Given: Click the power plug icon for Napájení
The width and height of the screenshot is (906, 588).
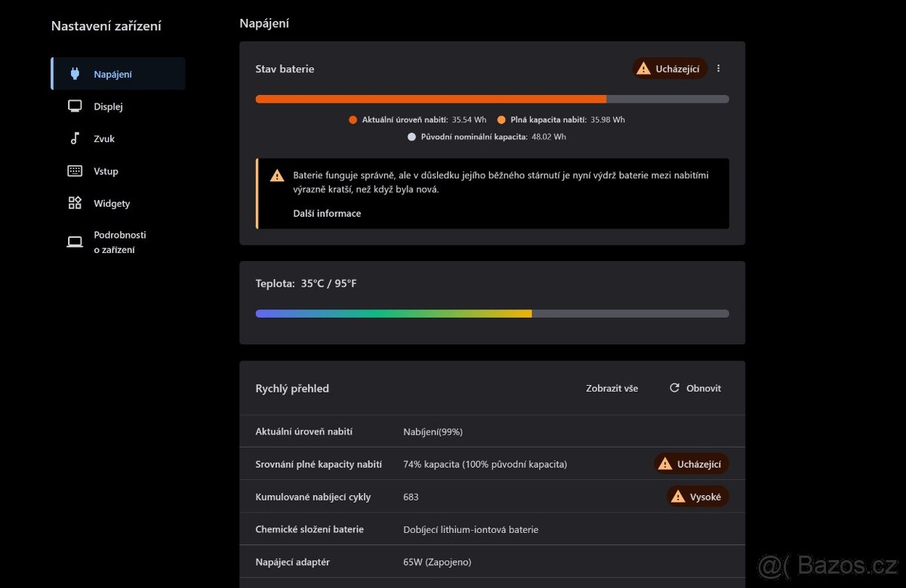Looking at the screenshot, I should point(75,74).
